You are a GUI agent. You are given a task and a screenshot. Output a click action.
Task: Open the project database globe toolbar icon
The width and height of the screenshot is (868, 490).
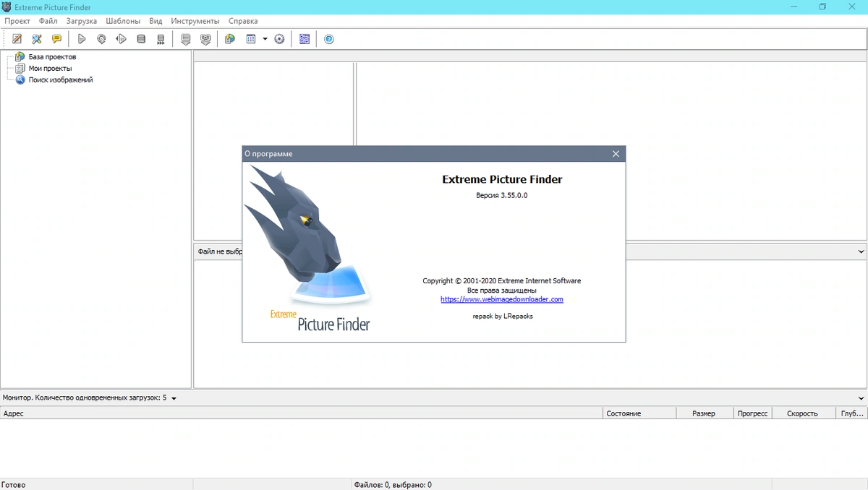230,39
